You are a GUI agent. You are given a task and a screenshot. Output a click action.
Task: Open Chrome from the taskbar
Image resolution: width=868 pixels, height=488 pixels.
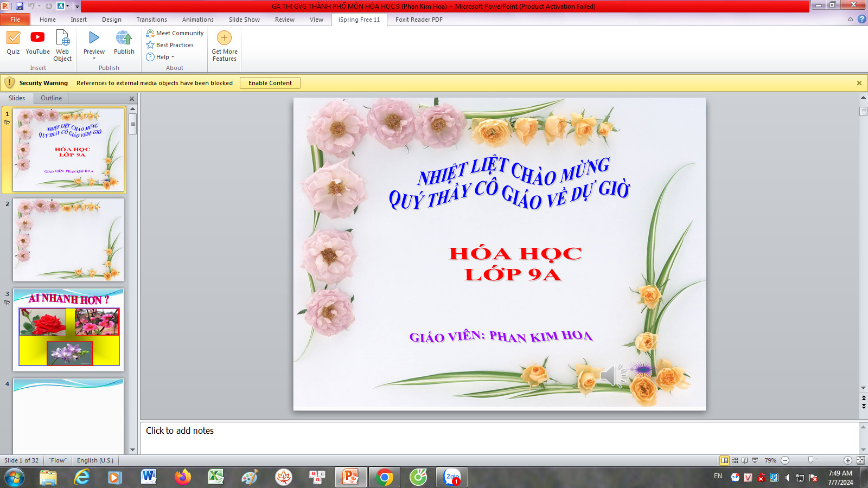(385, 477)
